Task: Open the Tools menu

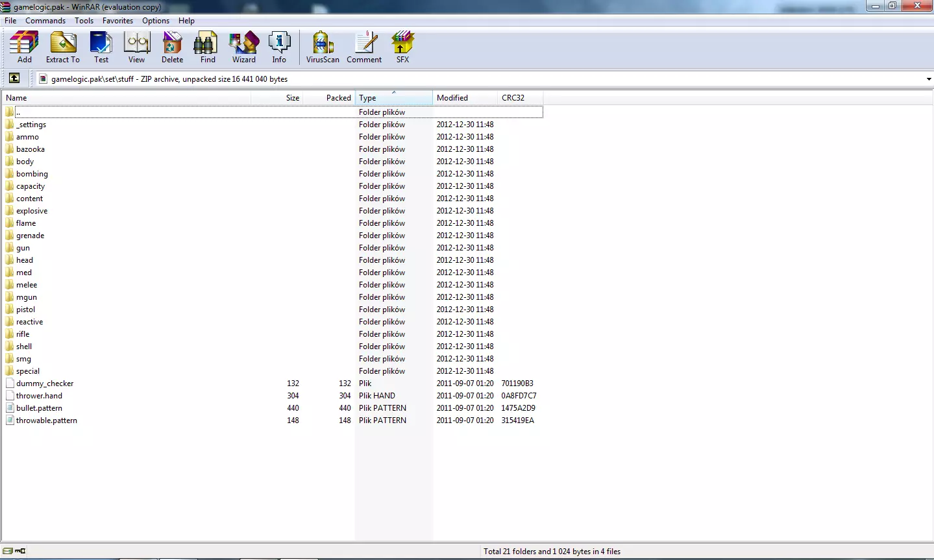Action: pyautogui.click(x=84, y=21)
